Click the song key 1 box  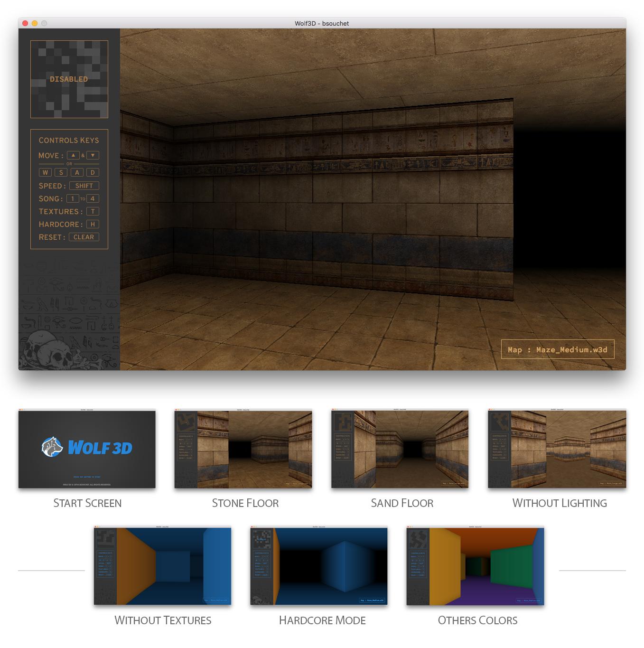tap(73, 198)
